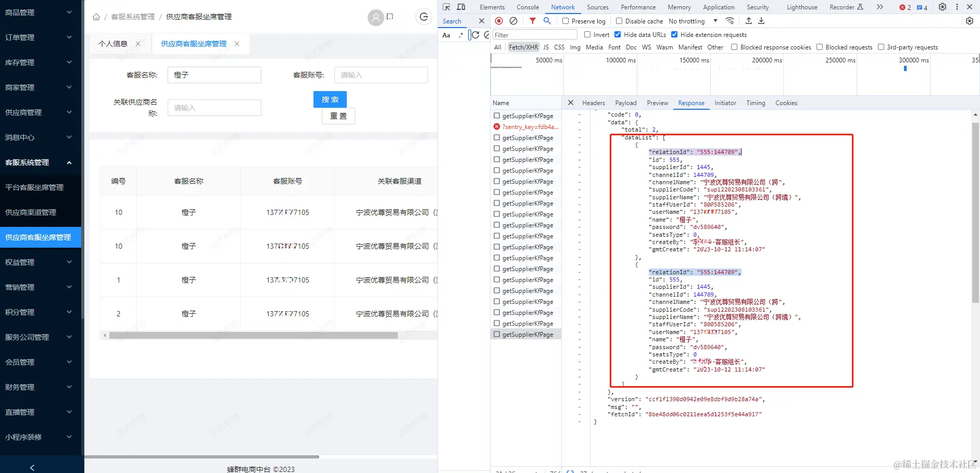Open the Headers tab of request

pos(594,103)
